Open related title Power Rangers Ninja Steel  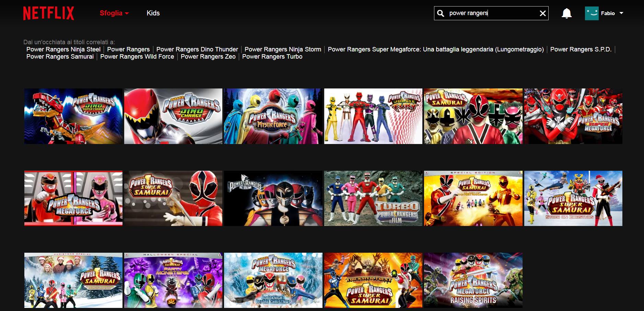tap(63, 49)
